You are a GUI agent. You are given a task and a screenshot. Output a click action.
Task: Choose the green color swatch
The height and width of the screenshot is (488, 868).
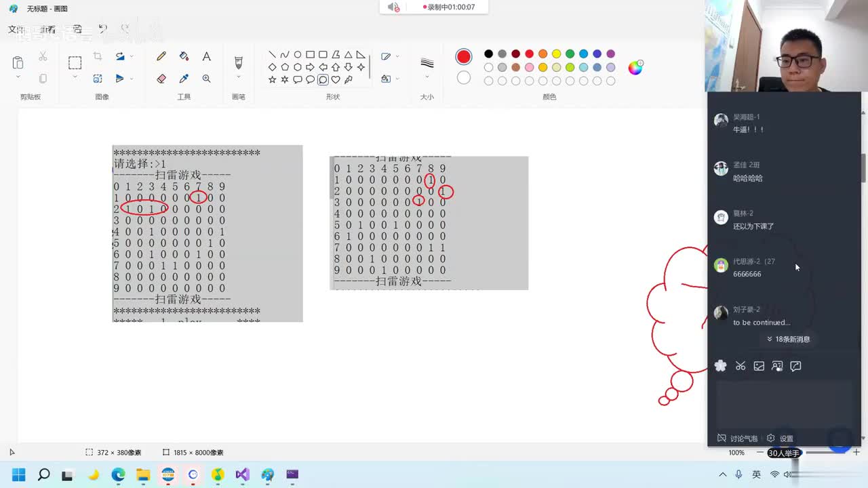point(570,54)
